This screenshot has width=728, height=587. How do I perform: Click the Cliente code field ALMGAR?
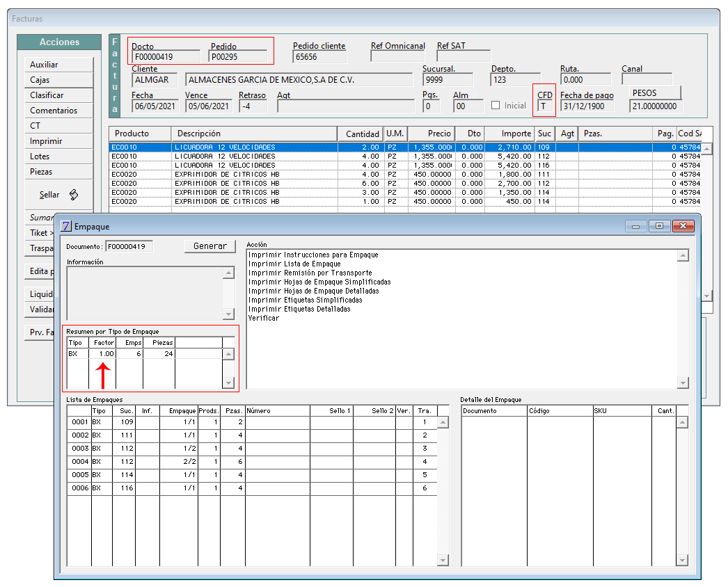coord(155,80)
